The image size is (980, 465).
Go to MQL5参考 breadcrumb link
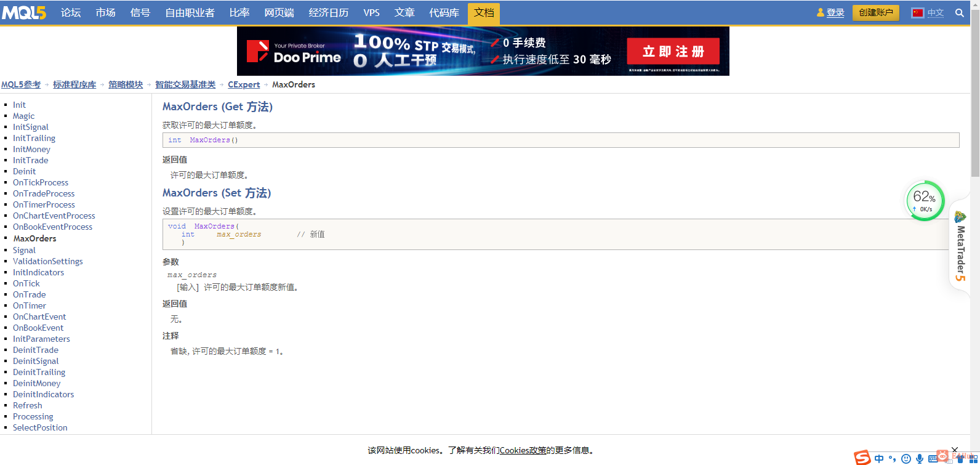21,85
